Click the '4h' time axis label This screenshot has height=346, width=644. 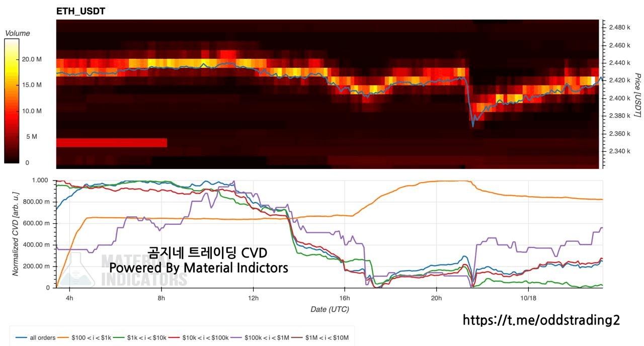(69, 298)
